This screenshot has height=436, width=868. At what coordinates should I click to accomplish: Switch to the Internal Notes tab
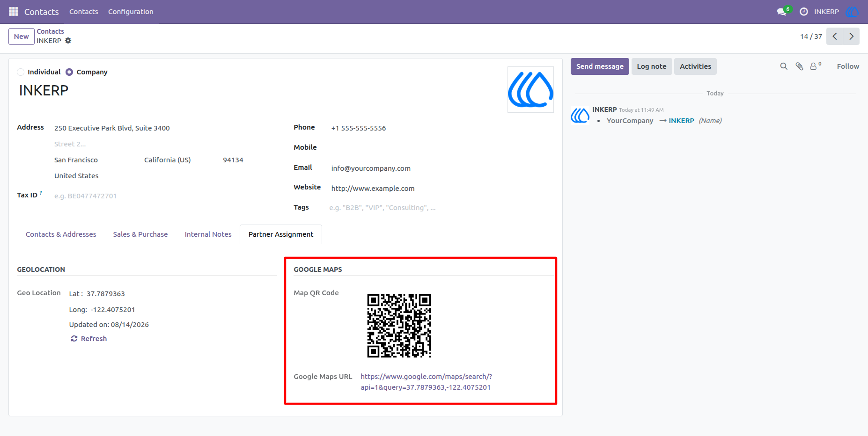pyautogui.click(x=208, y=234)
